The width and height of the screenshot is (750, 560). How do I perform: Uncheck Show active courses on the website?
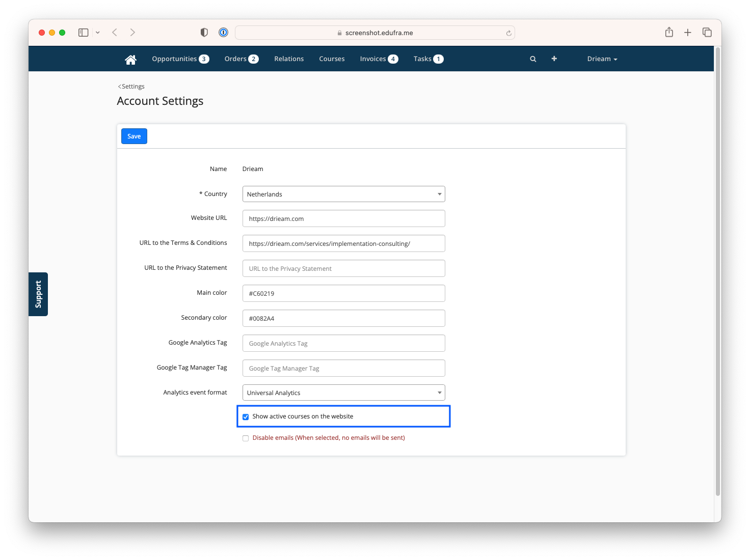point(246,417)
